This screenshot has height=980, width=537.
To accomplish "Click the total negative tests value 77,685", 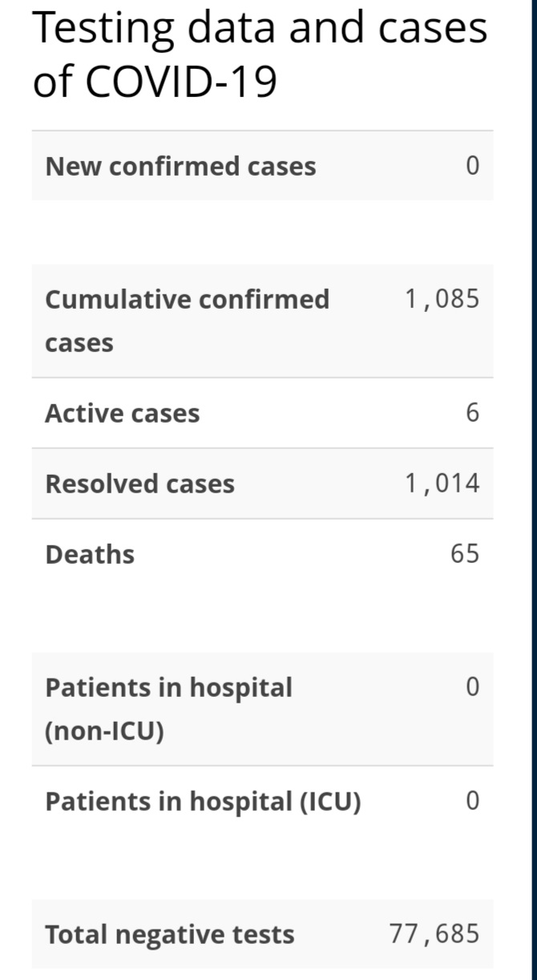I will (x=434, y=934).
